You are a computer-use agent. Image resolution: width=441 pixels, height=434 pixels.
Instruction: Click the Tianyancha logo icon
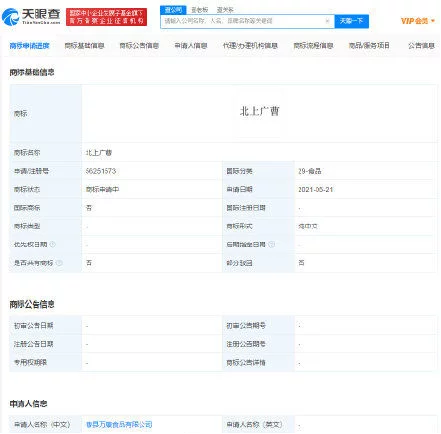tap(10, 17)
